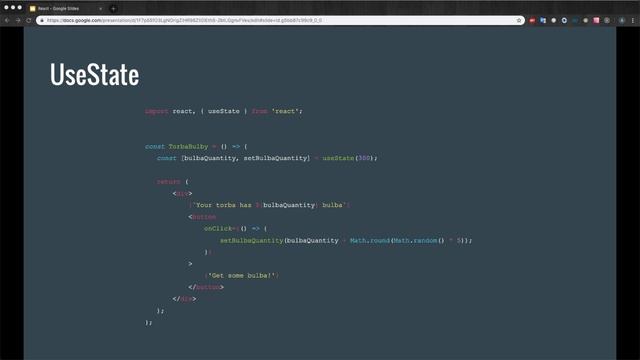This screenshot has height=360, width=640.
Task: Open the blue translate extension icon
Action: (x=543, y=20)
